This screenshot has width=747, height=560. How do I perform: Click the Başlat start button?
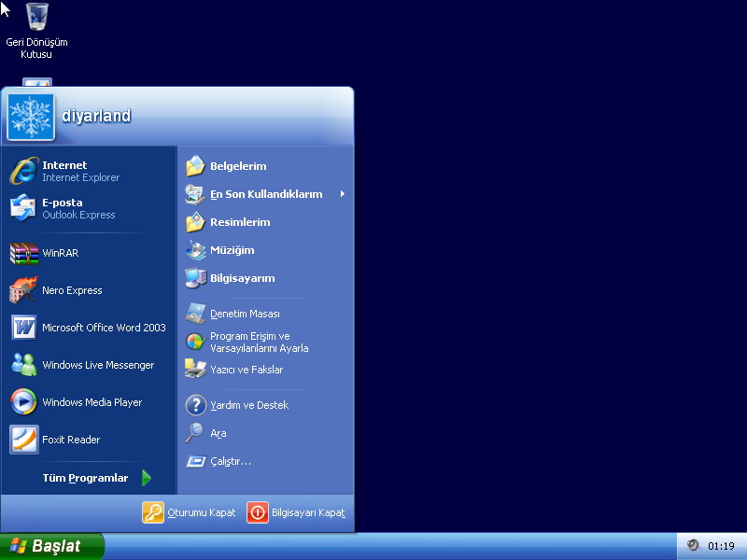pyautogui.click(x=51, y=546)
